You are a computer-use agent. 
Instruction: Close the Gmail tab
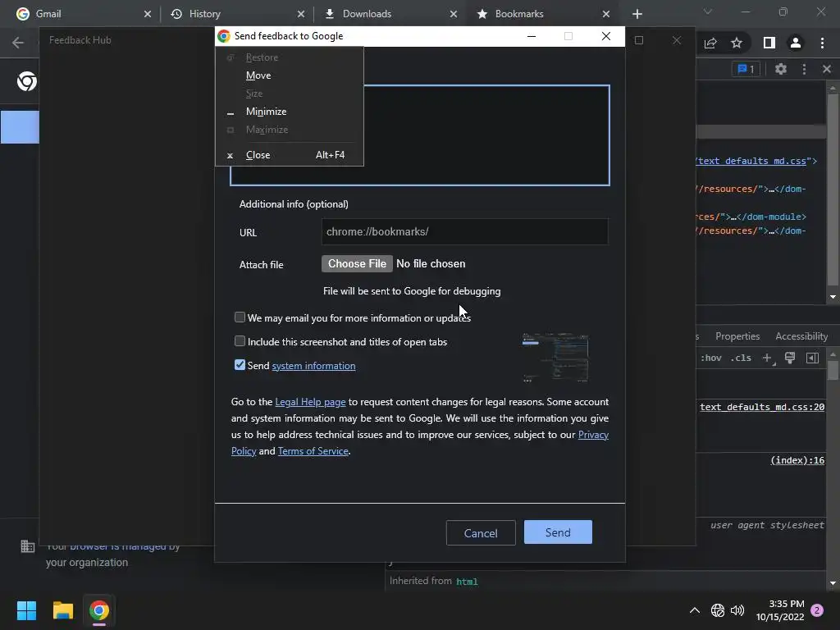(x=148, y=14)
